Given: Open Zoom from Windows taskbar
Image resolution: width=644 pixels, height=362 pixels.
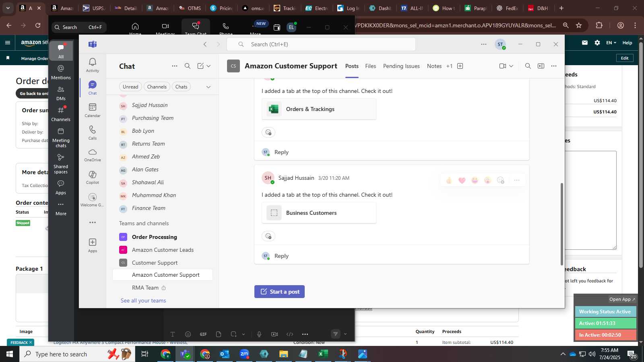Looking at the screenshot, I should coord(244,354).
